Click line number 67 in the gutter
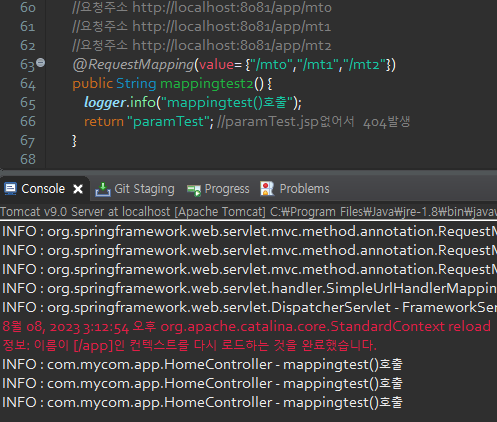This screenshot has width=497, height=422. (x=28, y=141)
